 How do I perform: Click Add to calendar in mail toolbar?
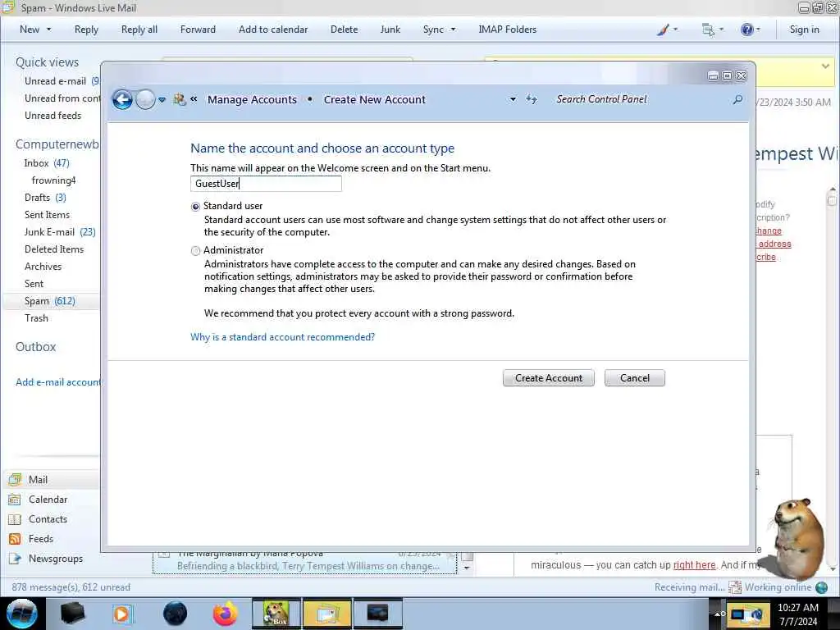273,30
